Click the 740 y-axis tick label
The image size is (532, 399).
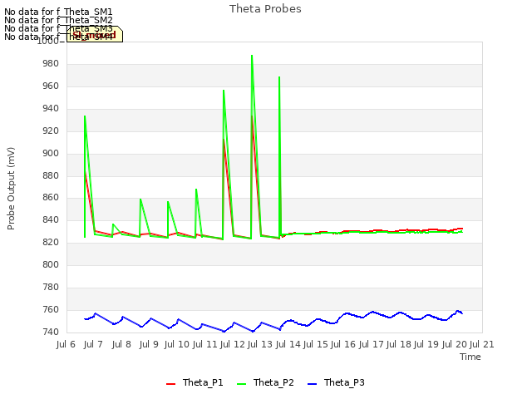click(50, 332)
